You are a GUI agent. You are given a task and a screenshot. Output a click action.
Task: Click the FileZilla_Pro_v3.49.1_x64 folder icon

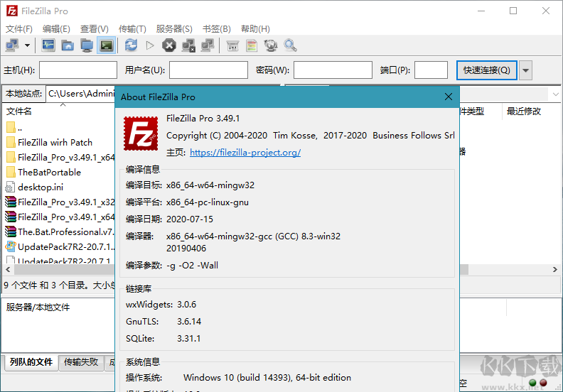[x=11, y=157]
